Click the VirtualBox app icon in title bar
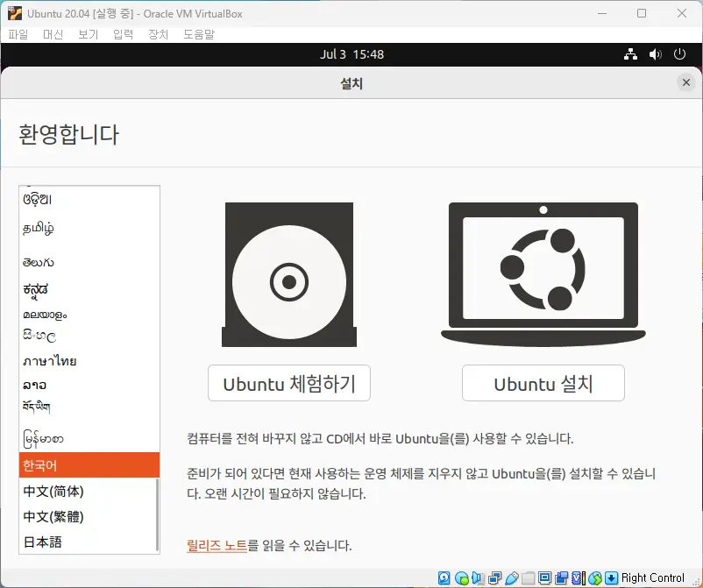Screen dimensions: 703x588 click(x=14, y=13)
